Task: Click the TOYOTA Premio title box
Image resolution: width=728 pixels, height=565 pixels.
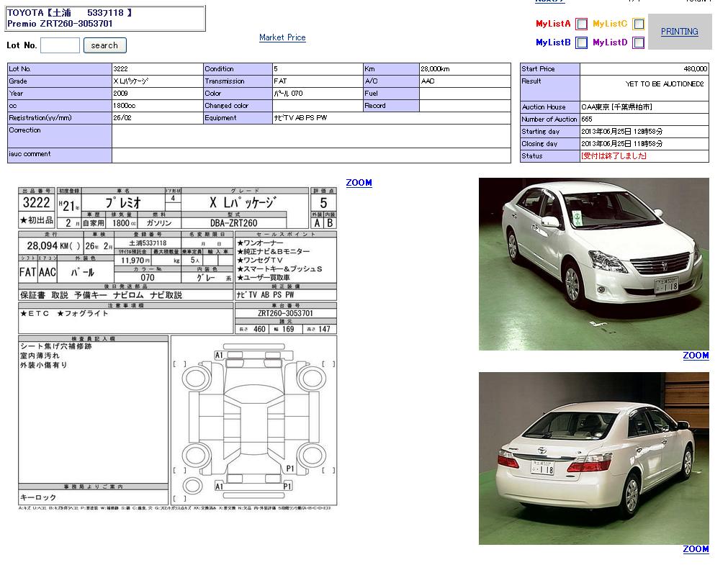Action: [105, 18]
